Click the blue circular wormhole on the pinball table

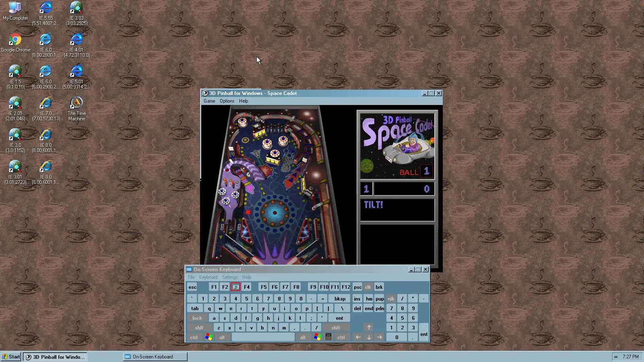(275, 212)
